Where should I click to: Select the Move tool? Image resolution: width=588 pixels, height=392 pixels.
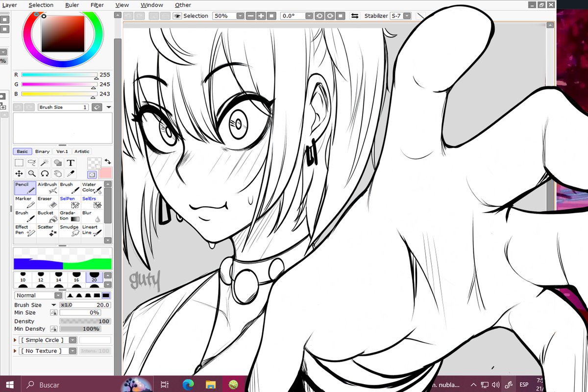(19, 173)
